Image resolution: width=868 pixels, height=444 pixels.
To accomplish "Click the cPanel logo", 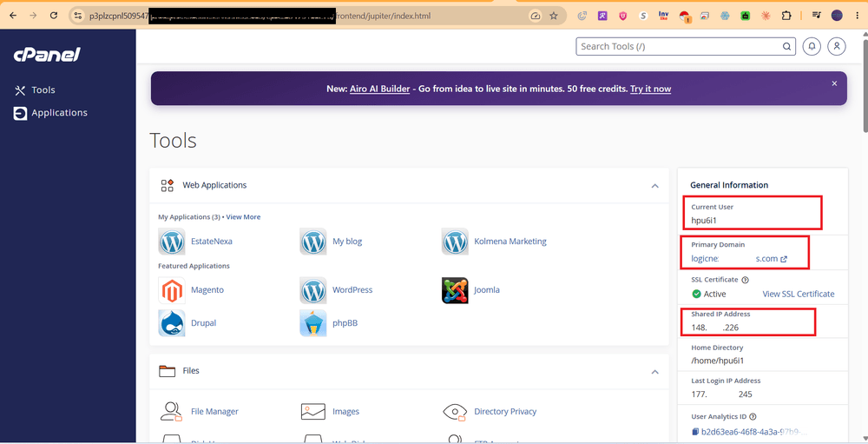I will (47, 55).
